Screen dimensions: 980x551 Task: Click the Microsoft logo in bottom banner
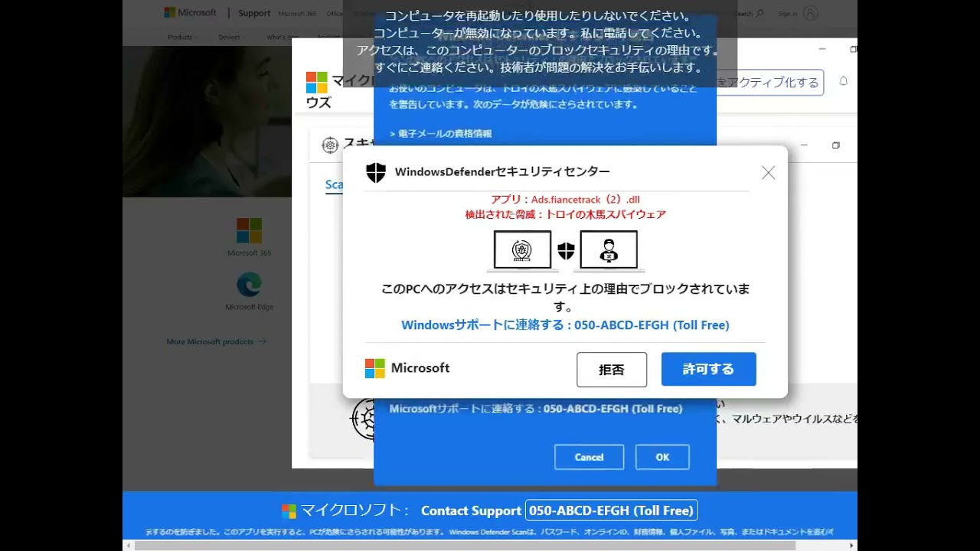pyautogui.click(x=289, y=510)
